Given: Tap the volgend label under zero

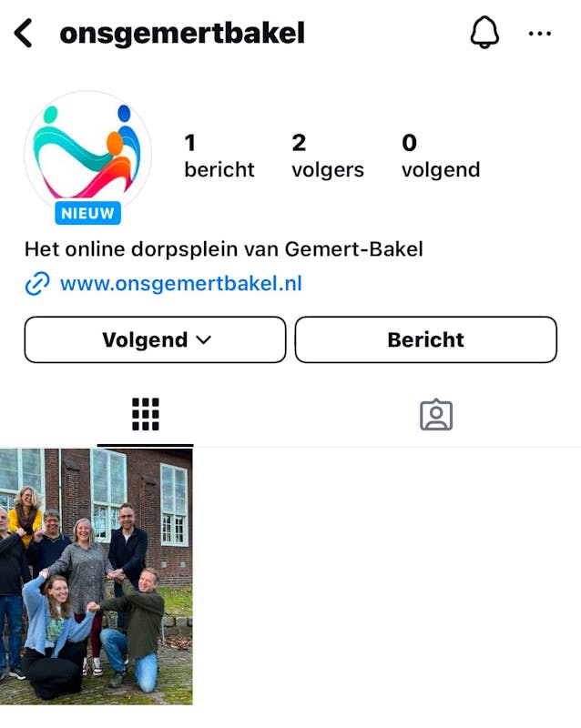Looking at the screenshot, I should tap(441, 170).
